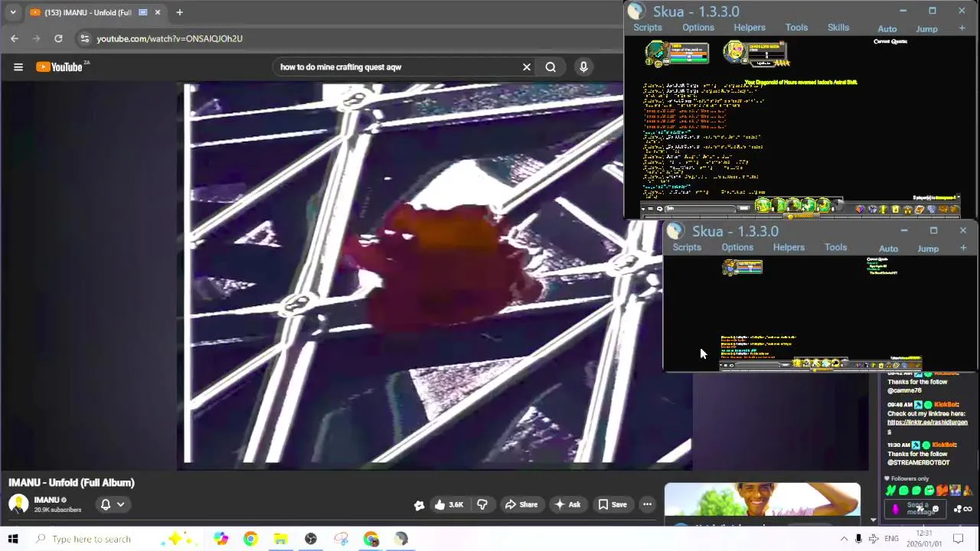The width and height of the screenshot is (980, 551).
Task: Clear the YouTube search box text
Action: [x=527, y=67]
